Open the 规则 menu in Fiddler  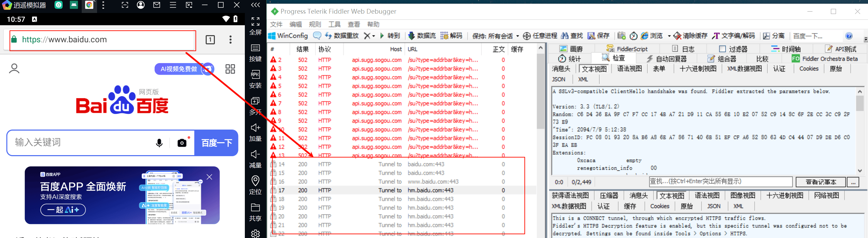pos(315,24)
